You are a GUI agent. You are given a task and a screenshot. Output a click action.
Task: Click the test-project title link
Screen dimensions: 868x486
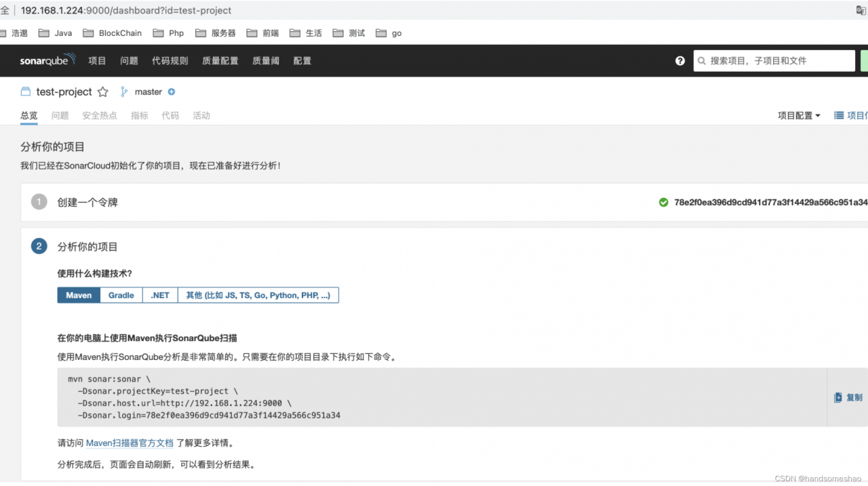click(64, 92)
